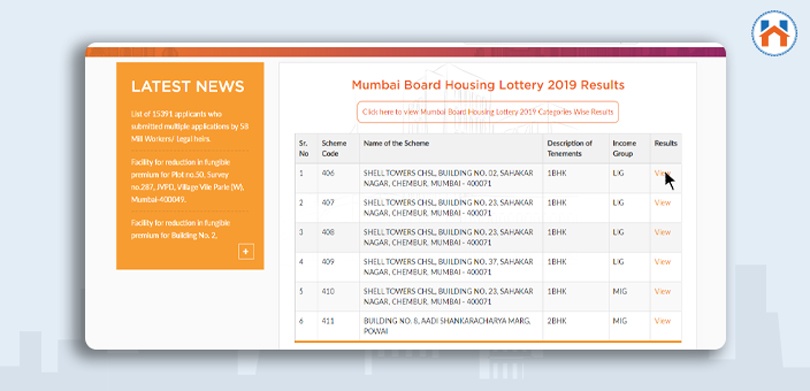Click Shell Towers Building No. 37 scheme name

pyautogui.click(x=448, y=267)
